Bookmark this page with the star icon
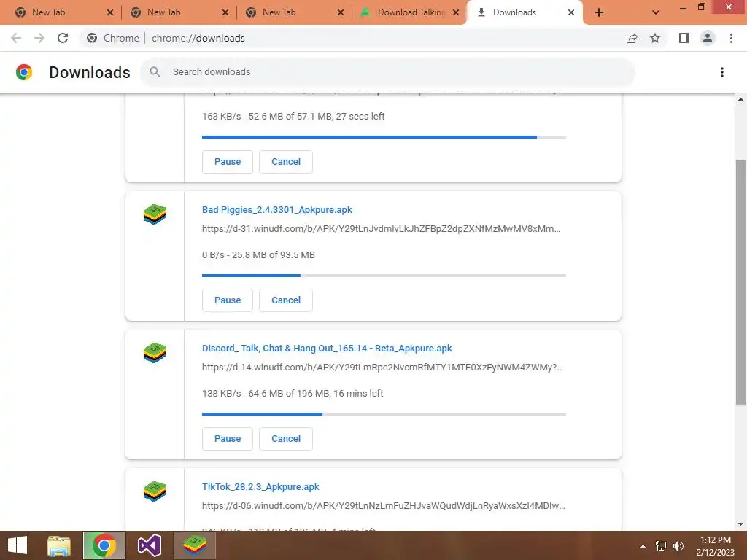Screen dimensions: 747x560 click(655, 38)
